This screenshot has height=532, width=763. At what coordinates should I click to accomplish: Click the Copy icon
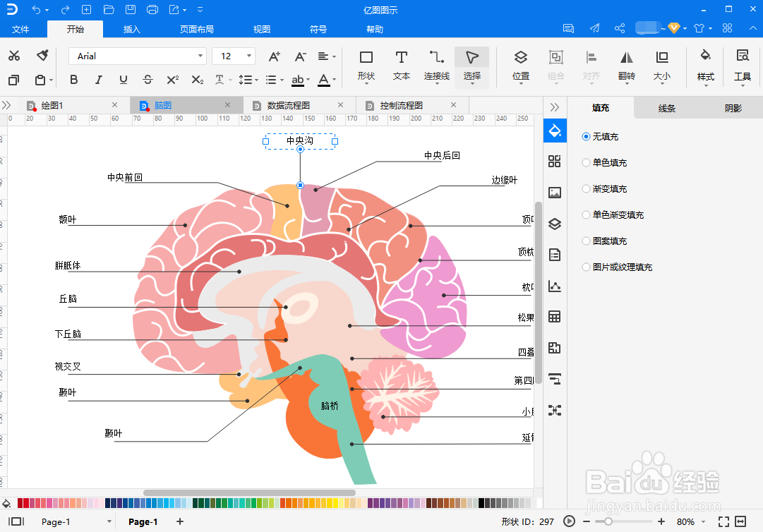(x=14, y=80)
